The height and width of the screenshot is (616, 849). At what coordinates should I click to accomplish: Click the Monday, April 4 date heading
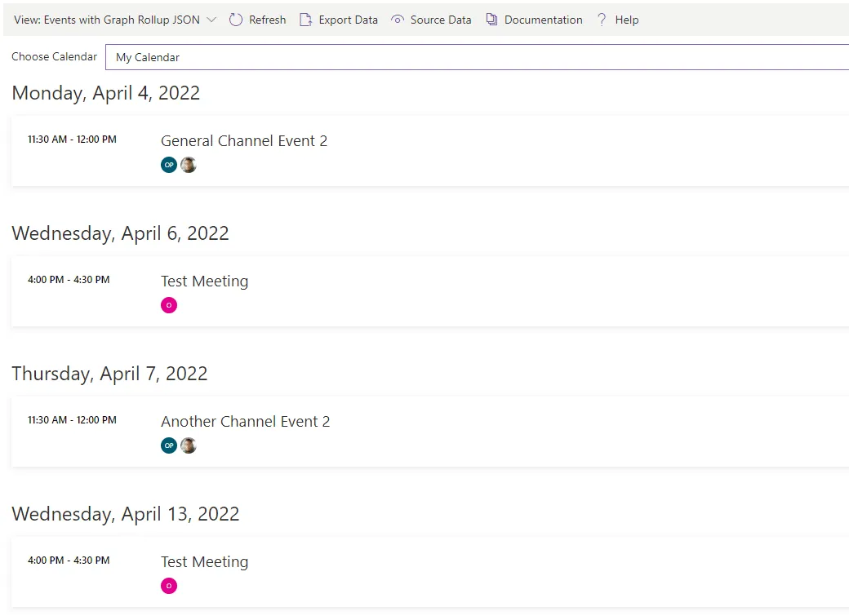106,92
